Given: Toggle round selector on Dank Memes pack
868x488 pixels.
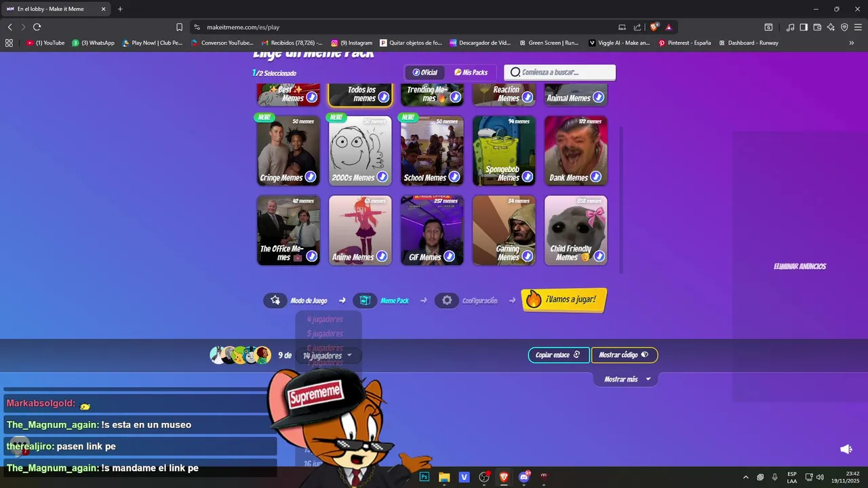Looking at the screenshot, I should tap(595, 177).
